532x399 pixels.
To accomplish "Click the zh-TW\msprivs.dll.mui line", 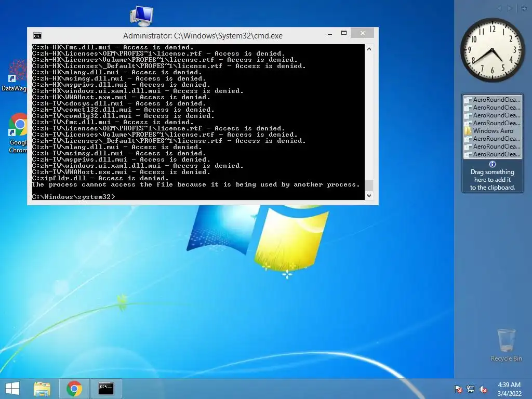I will [121, 159].
